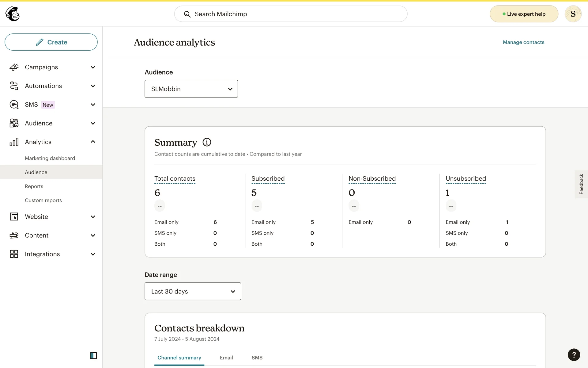Click the Mailchimp Freddie logo
This screenshot has width=588, height=368.
coord(13,14)
